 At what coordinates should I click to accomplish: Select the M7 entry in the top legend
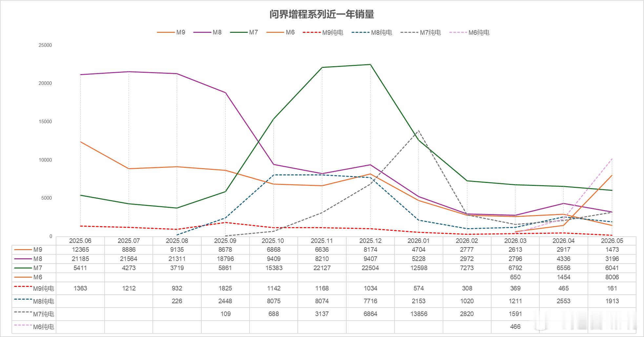point(244,32)
